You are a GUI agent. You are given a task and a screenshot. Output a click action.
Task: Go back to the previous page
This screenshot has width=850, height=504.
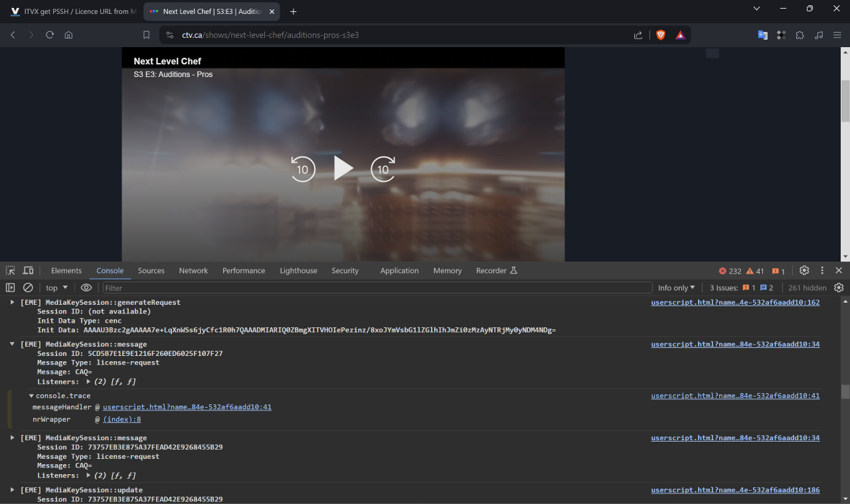[x=13, y=35]
